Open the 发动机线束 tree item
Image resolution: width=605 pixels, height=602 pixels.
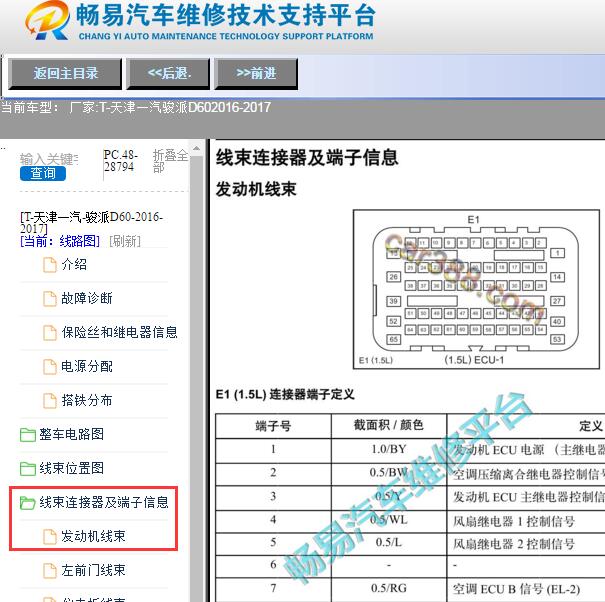93,536
